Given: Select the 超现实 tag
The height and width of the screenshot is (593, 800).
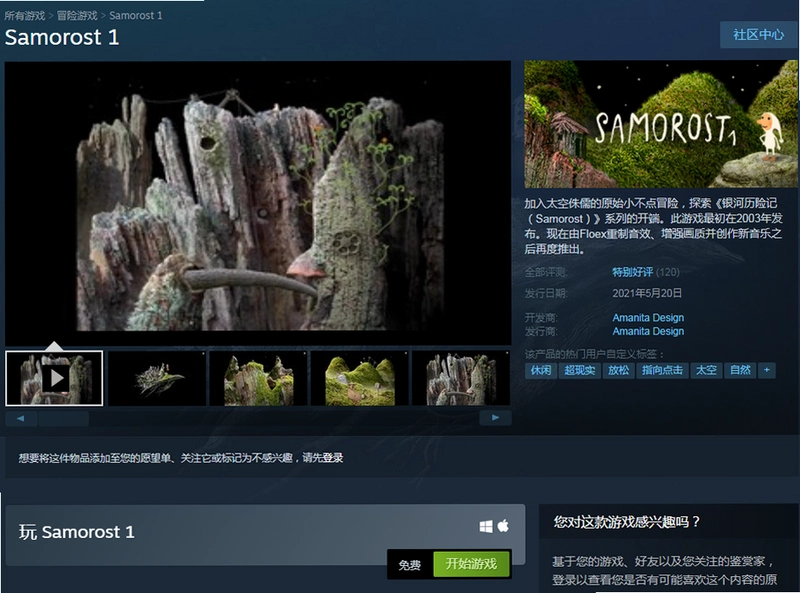Looking at the screenshot, I should 579,370.
